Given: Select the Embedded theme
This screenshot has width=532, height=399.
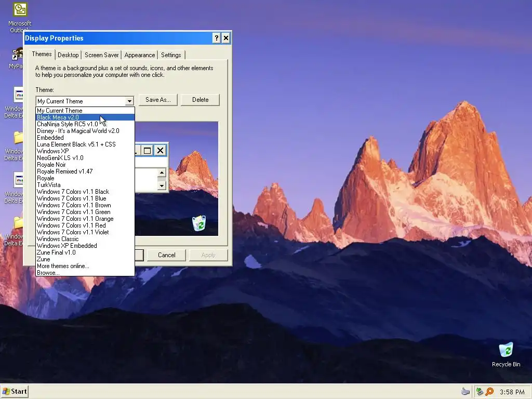Looking at the screenshot, I should click(x=85, y=138).
